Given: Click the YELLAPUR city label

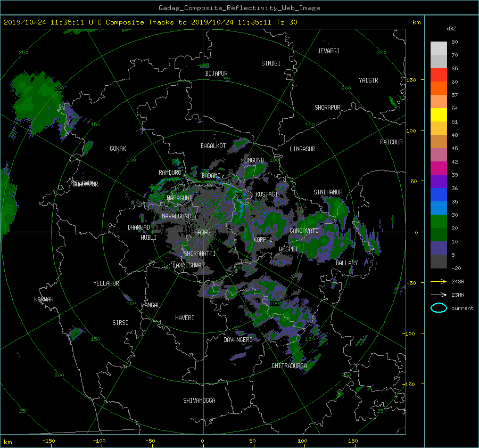Looking at the screenshot, I should point(106,283).
